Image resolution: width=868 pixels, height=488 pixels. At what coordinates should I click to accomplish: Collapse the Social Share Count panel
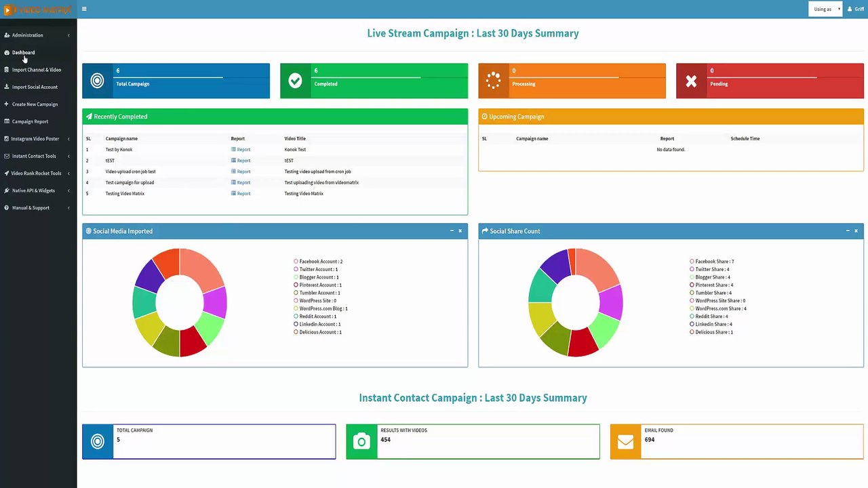pos(848,231)
